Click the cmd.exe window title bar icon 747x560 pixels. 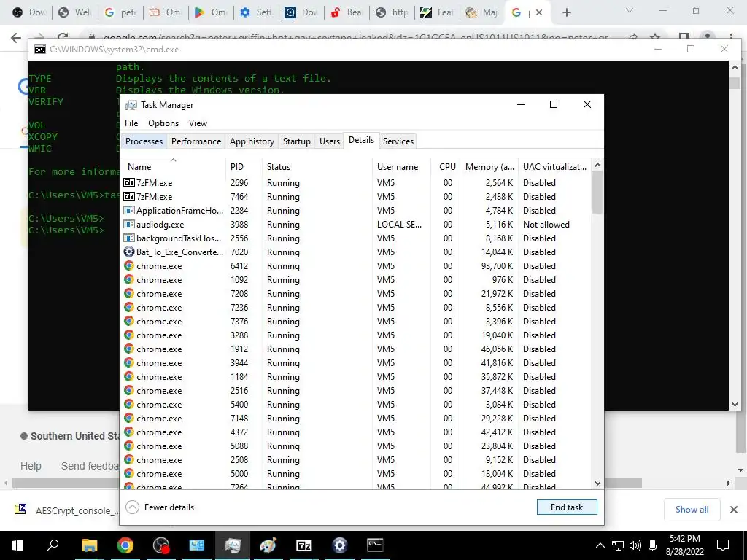tap(40, 50)
